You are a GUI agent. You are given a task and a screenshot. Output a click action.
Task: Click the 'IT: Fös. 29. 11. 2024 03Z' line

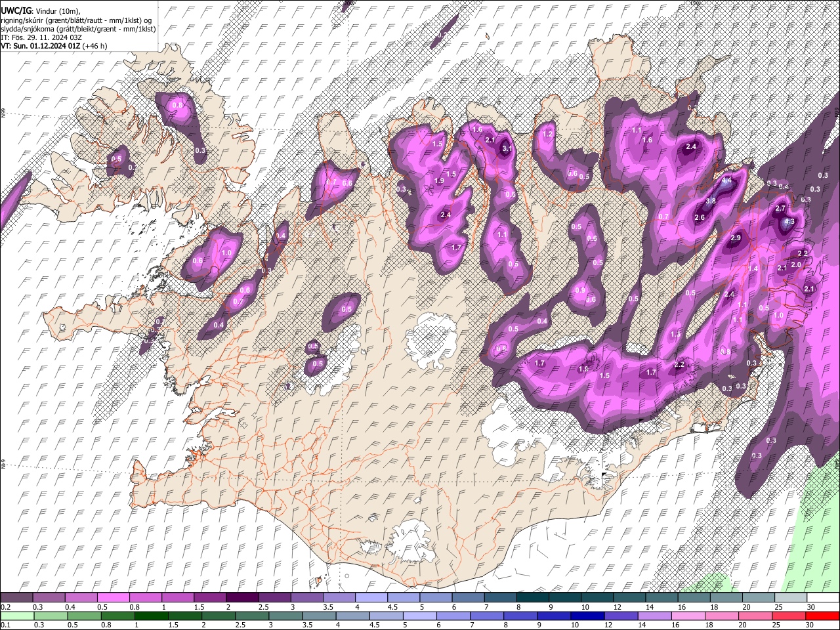[x=41, y=37]
